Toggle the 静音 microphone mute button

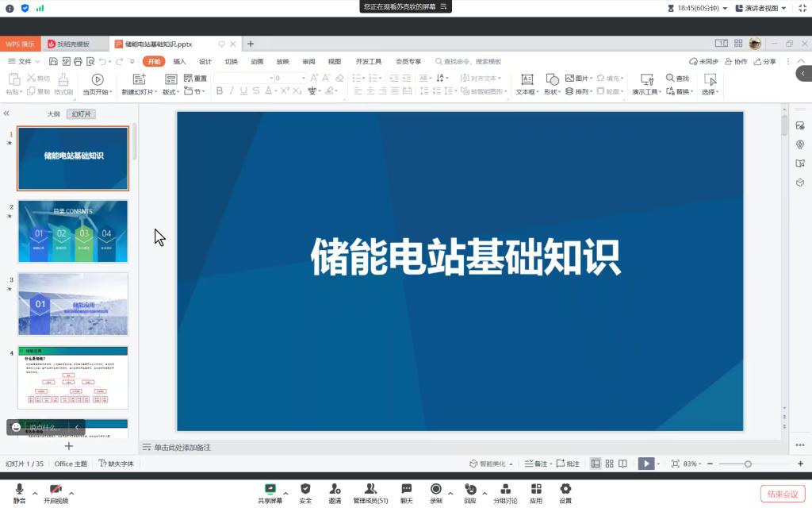[x=19, y=489]
